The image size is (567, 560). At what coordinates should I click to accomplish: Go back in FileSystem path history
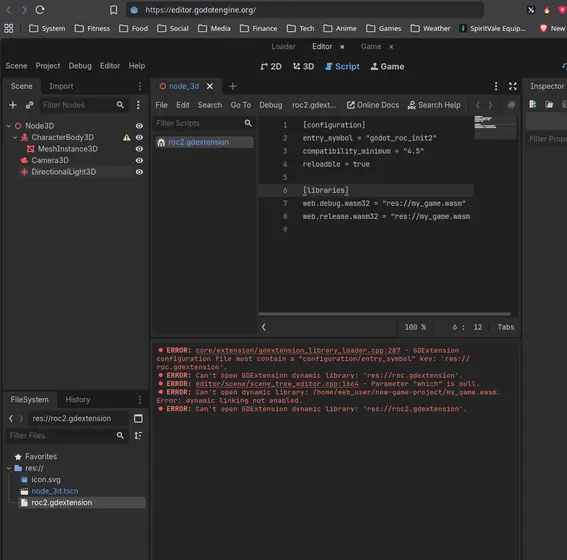click(x=11, y=418)
